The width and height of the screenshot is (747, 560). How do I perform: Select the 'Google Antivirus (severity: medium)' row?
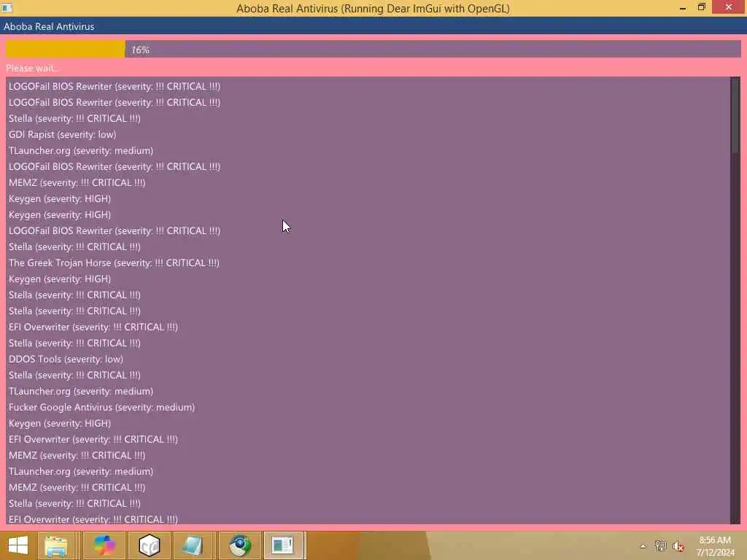(101, 407)
